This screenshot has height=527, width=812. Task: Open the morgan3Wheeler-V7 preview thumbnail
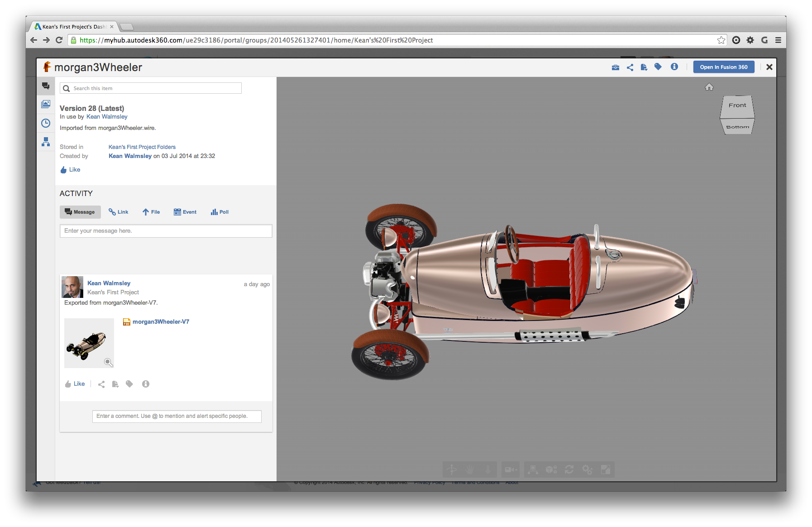tap(89, 343)
